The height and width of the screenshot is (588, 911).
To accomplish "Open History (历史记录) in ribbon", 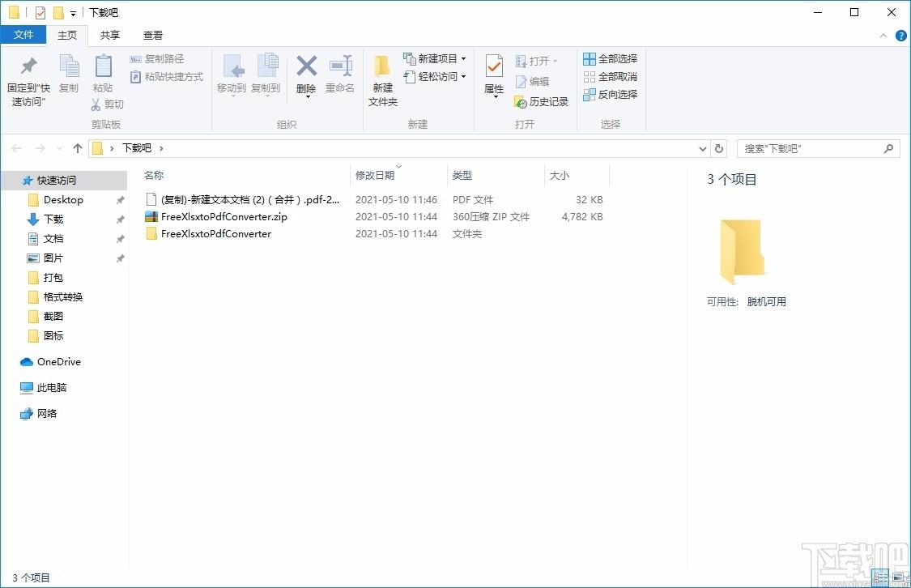I will point(542,102).
